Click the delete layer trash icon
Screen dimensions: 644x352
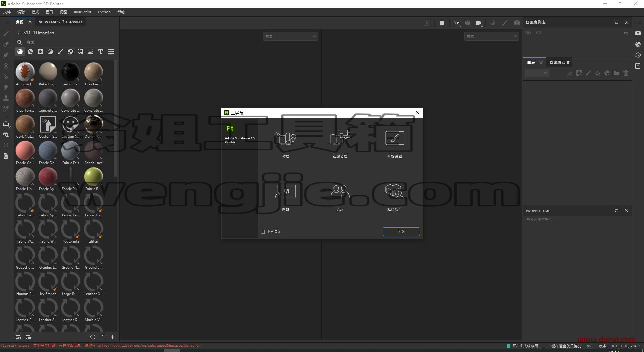click(x=626, y=73)
